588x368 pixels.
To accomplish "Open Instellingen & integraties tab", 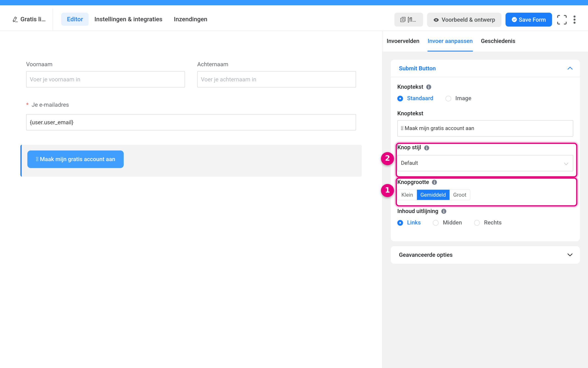I will [128, 19].
